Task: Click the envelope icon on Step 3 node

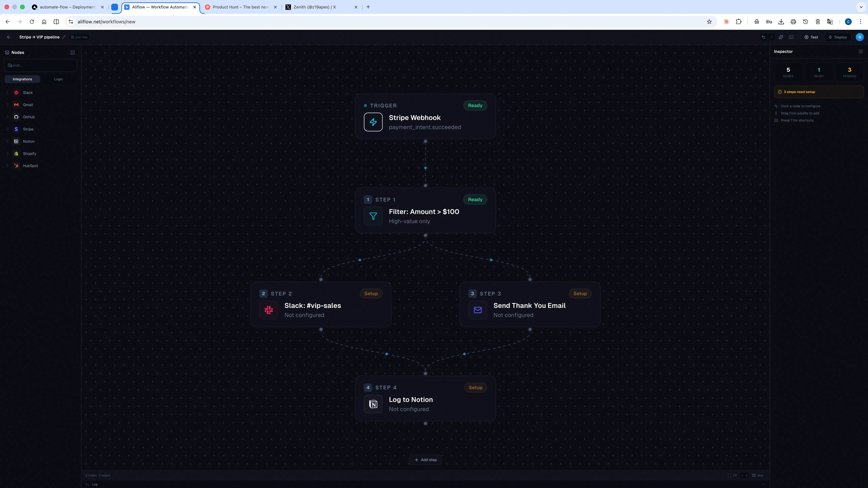Action: (x=477, y=310)
